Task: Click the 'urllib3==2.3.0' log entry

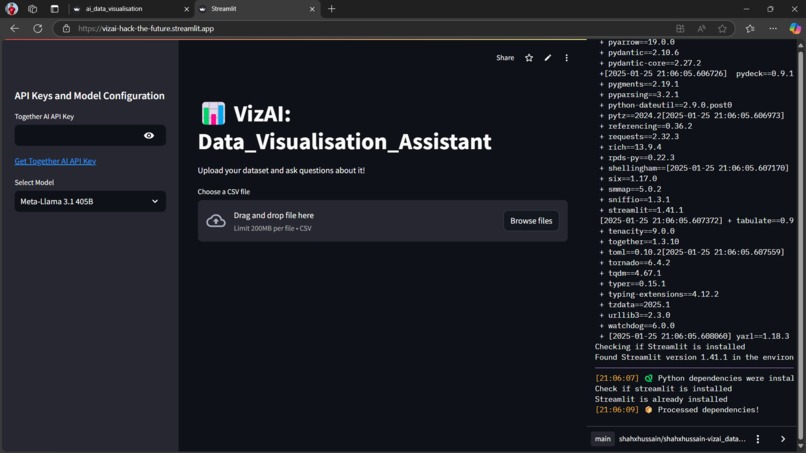Action: pyautogui.click(x=639, y=315)
